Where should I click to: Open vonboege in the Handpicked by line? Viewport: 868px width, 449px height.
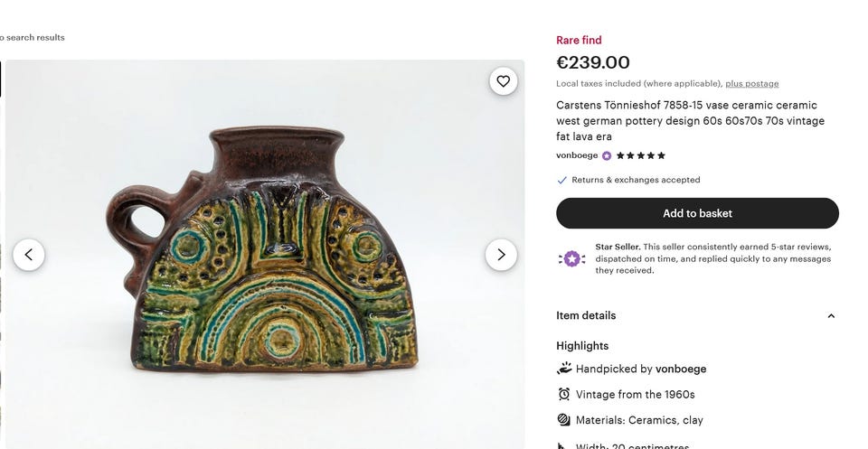pyautogui.click(x=681, y=369)
